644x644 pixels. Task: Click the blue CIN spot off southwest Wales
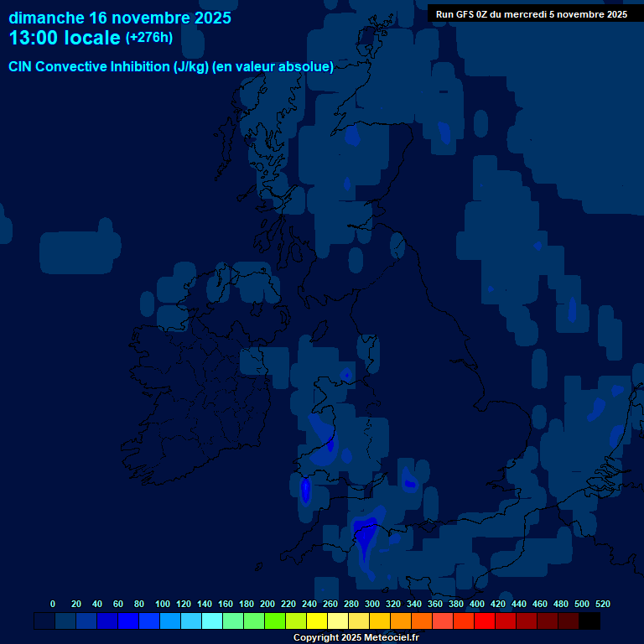[x=305, y=490]
